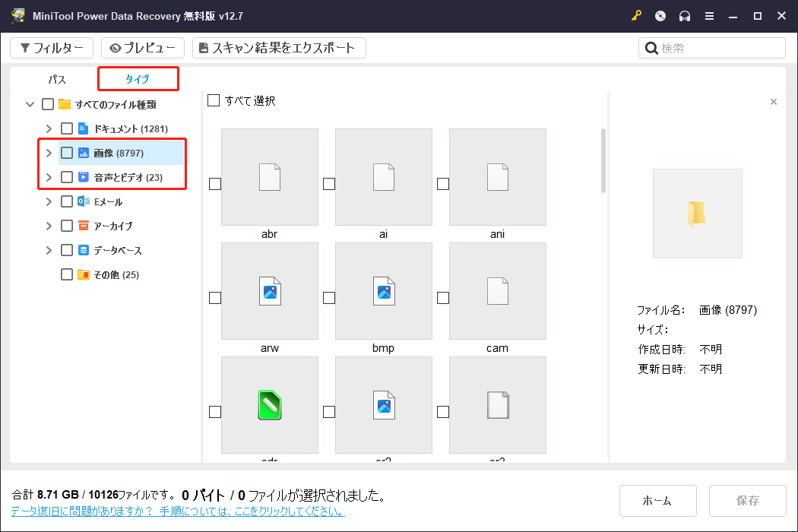Open the hamburger menu in the title bar
The image size is (798, 532).
coord(709,15)
